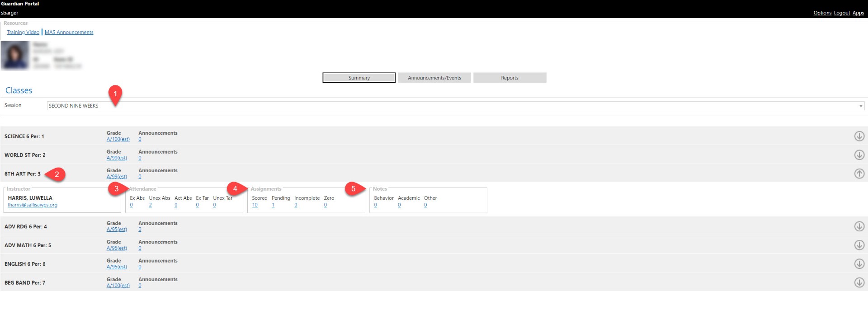Viewport: 868px width, 324px height.
Task: Open BEG BAND announcements count
Action: coord(140,286)
